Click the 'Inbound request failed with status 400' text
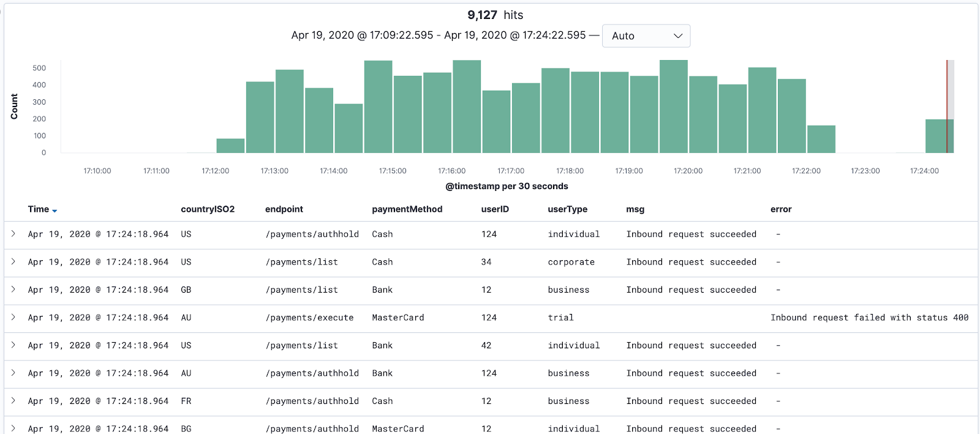This screenshot has height=434, width=980. pos(870,318)
